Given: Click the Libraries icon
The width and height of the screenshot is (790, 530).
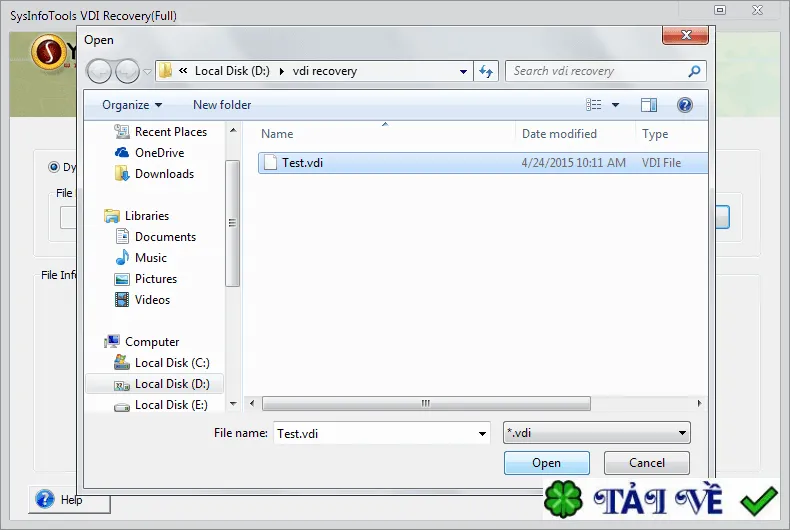Looking at the screenshot, I should coord(112,216).
